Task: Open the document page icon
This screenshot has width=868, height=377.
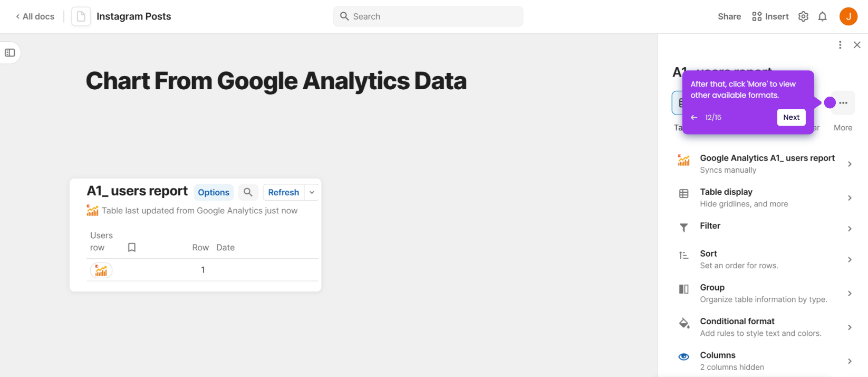Action: [x=81, y=16]
